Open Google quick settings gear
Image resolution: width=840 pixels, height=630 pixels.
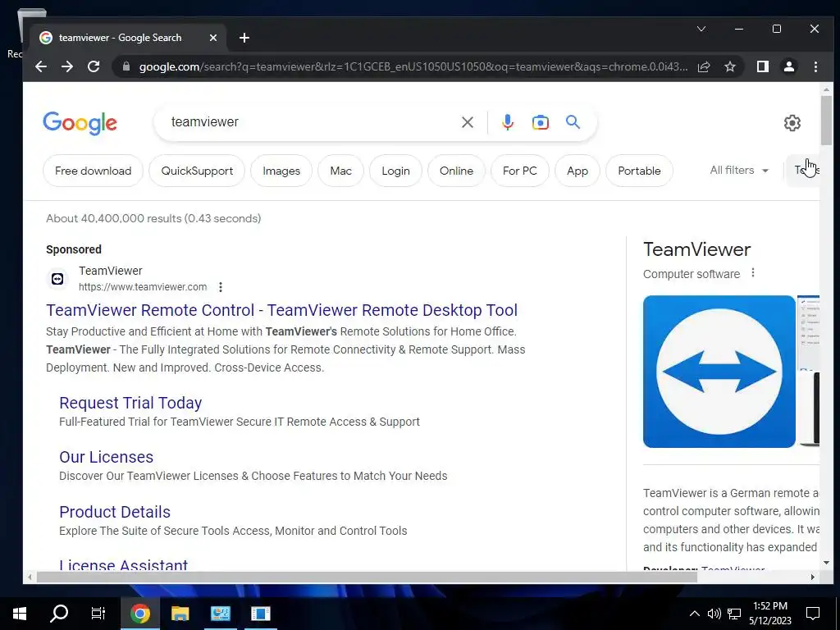coord(792,123)
